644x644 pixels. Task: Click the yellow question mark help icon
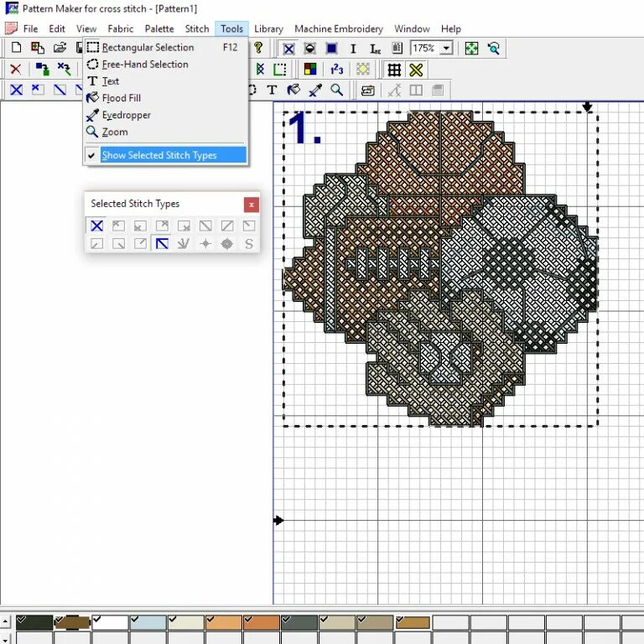(258, 48)
